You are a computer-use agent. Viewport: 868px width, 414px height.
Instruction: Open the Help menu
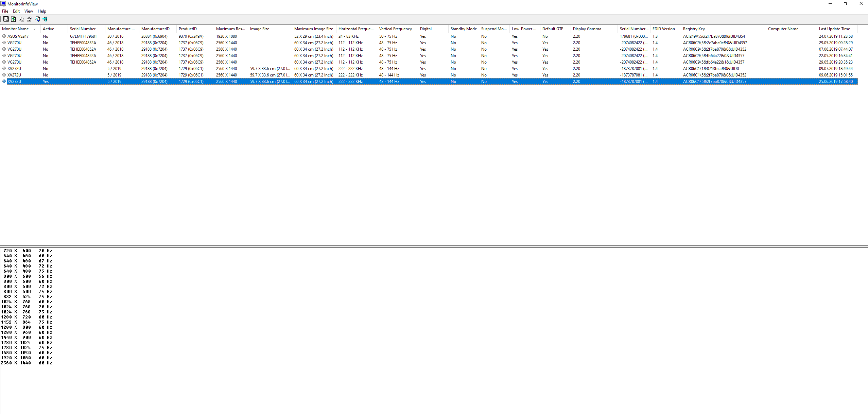pos(42,11)
